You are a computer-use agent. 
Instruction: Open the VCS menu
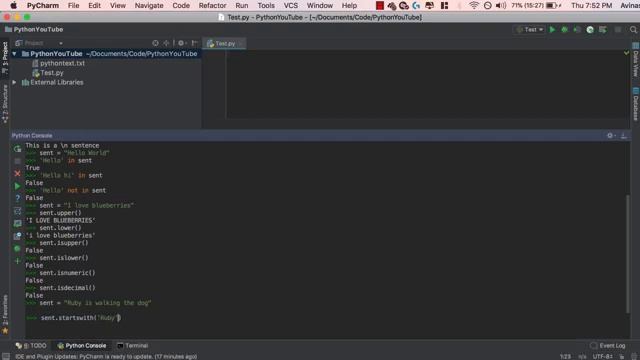(291, 5)
